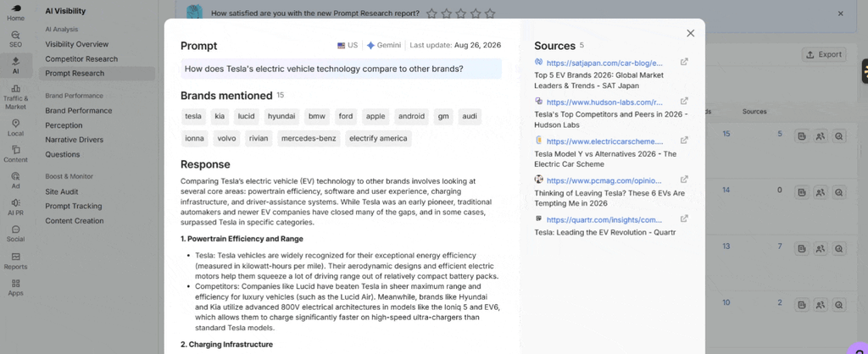Viewport: 868px width, 354px height.
Task: Click brands count 14 in background table
Action: pyautogui.click(x=726, y=190)
